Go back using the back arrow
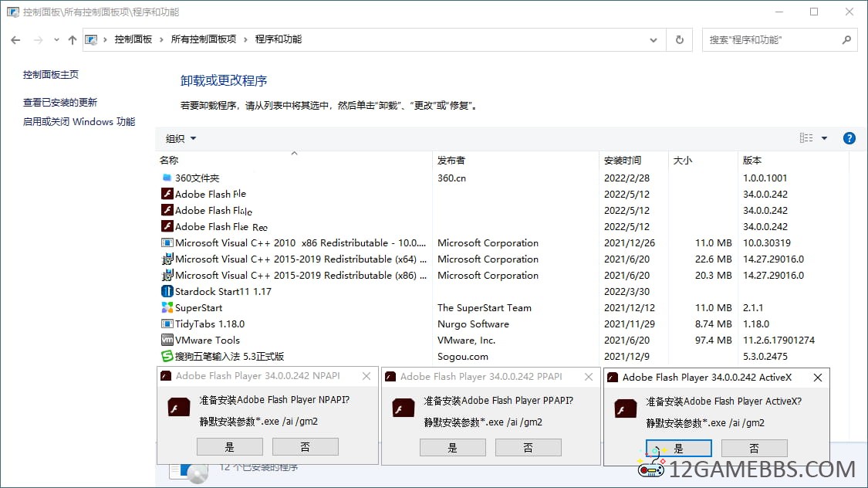Viewport: 868px width, 488px height. tap(15, 40)
